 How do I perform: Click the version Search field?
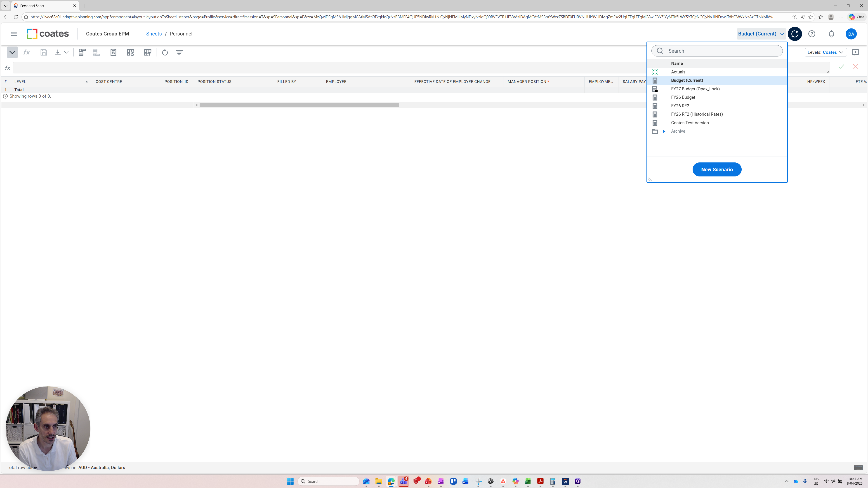(717, 51)
